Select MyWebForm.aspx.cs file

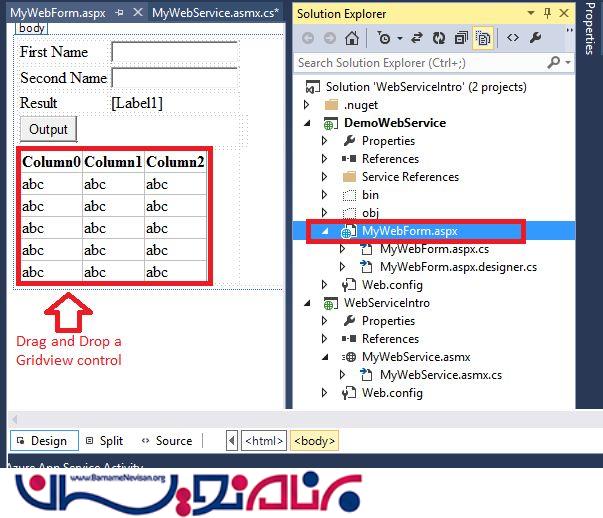tap(434, 249)
